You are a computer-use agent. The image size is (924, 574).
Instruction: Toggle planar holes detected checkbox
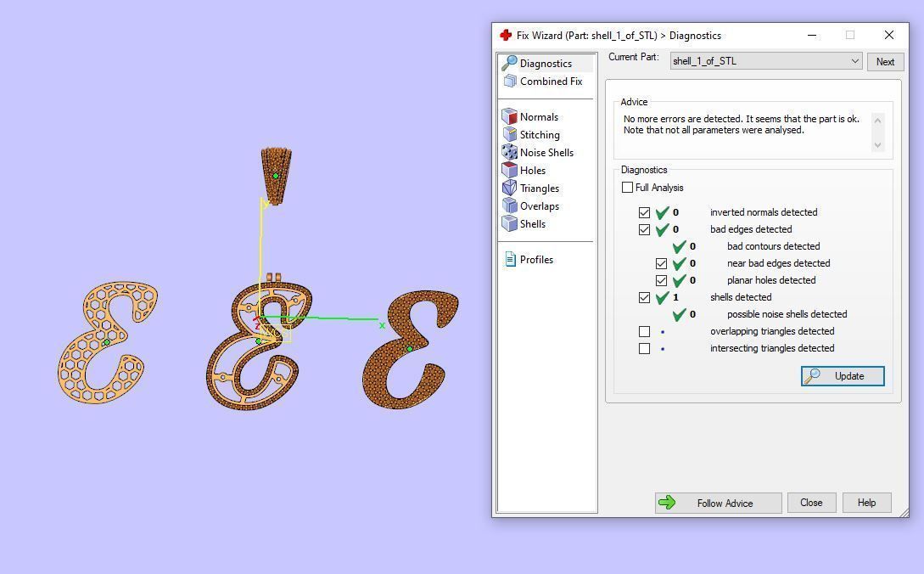pyautogui.click(x=661, y=280)
